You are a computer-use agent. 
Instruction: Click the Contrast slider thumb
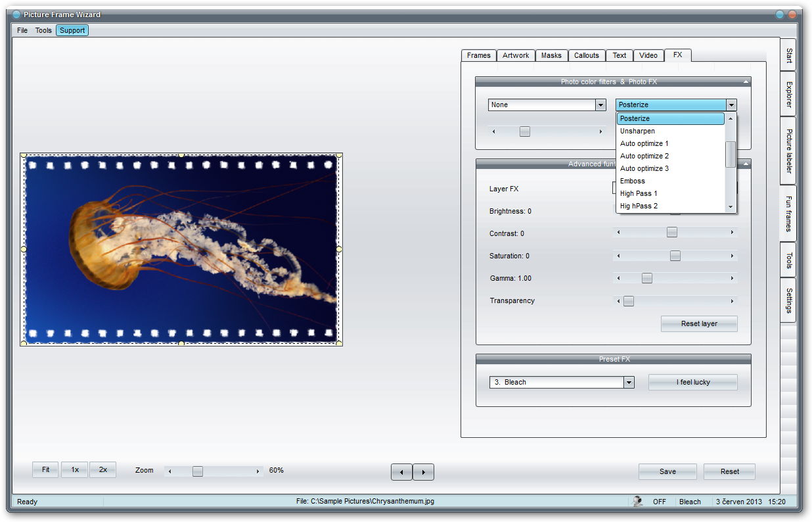671,232
